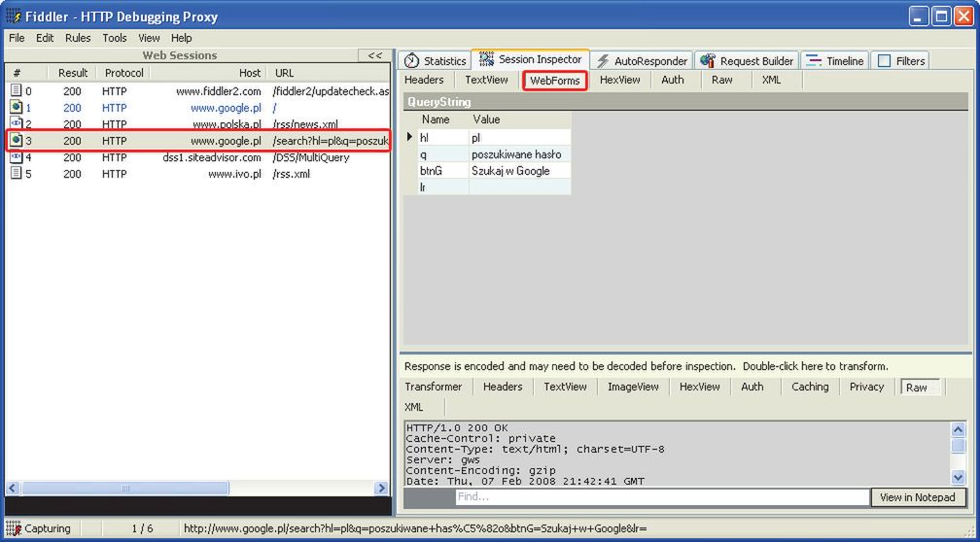Click the 'Szukaj w Google' value cell

519,171
